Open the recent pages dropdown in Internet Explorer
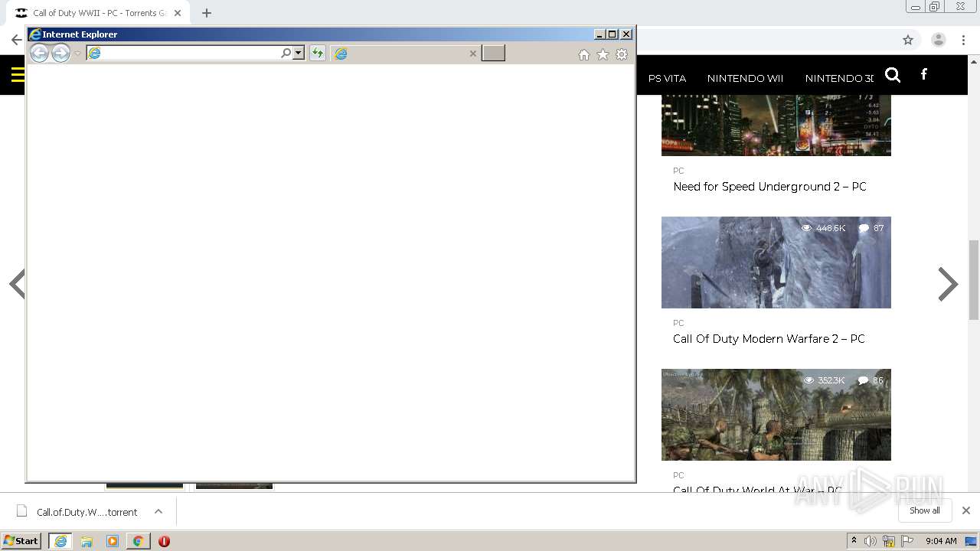This screenshot has width=980, height=551. [77, 54]
